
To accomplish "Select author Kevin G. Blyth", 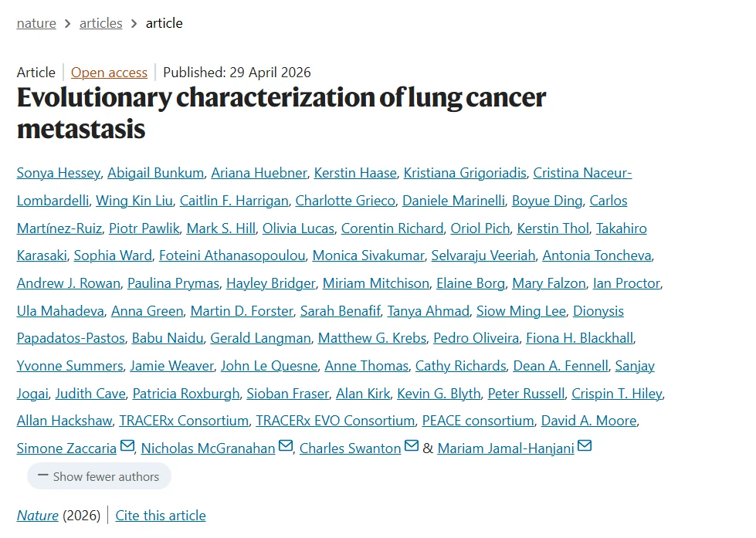I will click(439, 394).
